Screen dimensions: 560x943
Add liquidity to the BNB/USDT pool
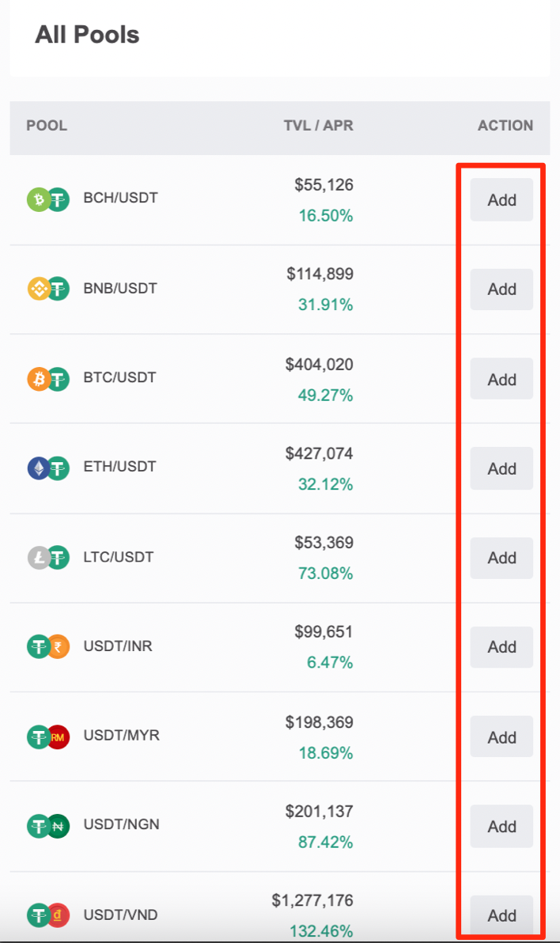(501, 290)
